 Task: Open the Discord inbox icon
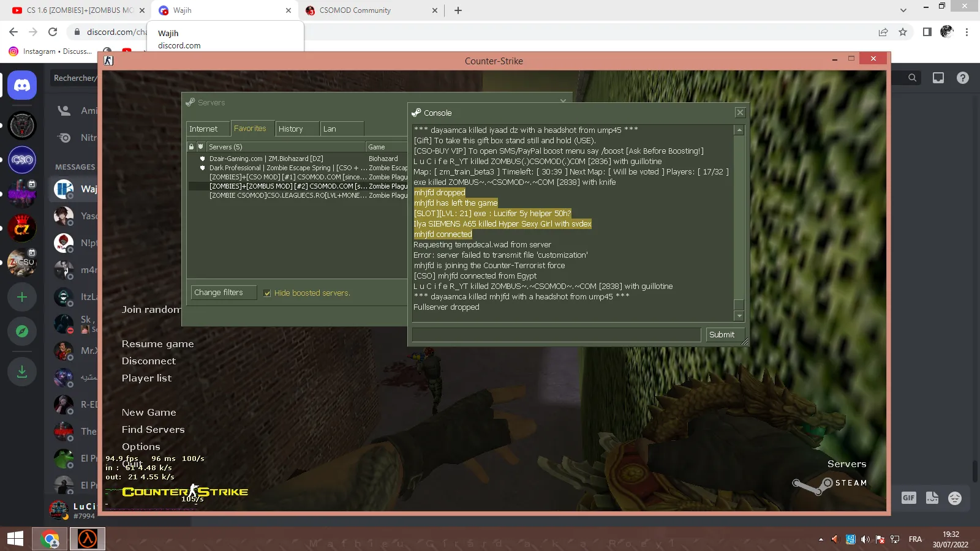pyautogui.click(x=938, y=78)
